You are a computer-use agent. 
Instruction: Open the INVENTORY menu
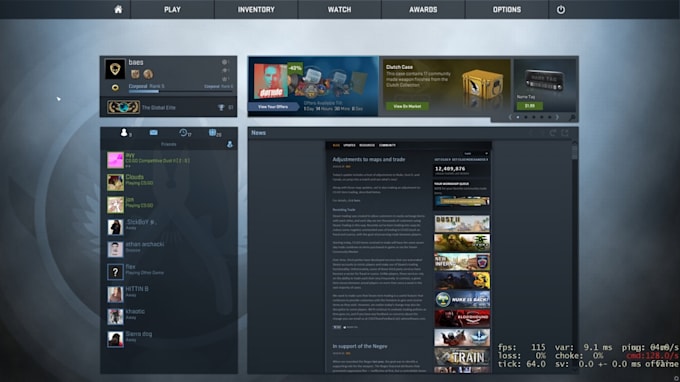click(x=256, y=10)
